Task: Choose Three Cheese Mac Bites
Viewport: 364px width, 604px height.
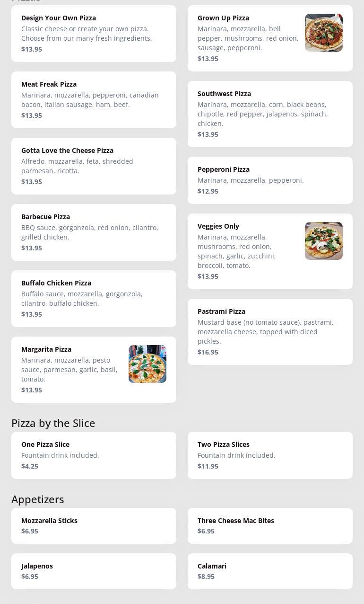Action: (270, 526)
